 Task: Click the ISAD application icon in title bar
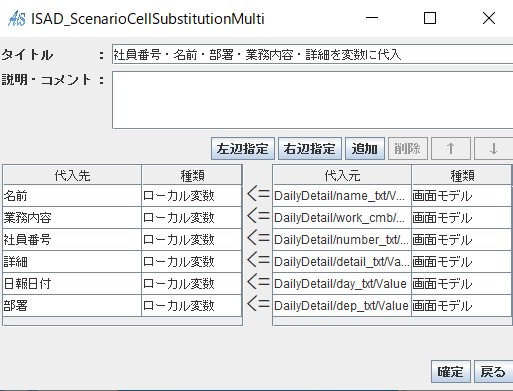click(x=17, y=18)
